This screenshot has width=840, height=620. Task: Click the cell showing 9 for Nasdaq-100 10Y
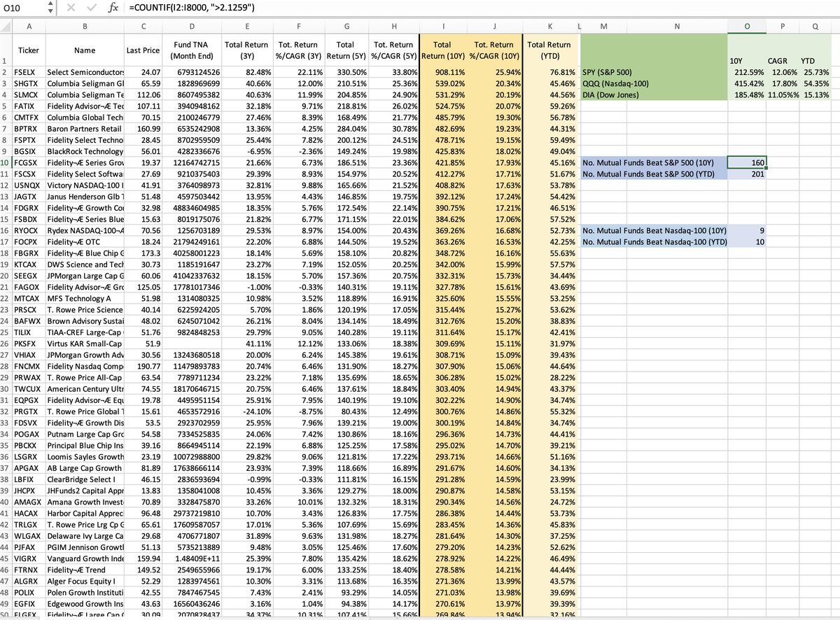(x=747, y=231)
